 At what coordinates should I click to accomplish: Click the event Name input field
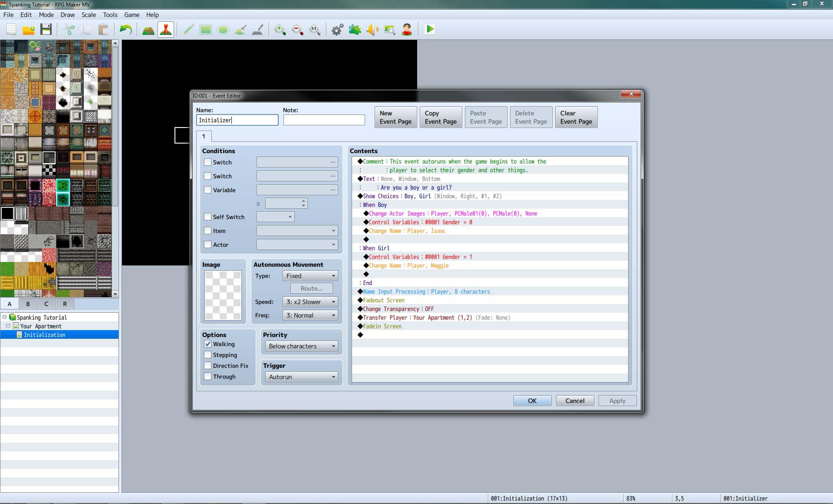coord(237,120)
